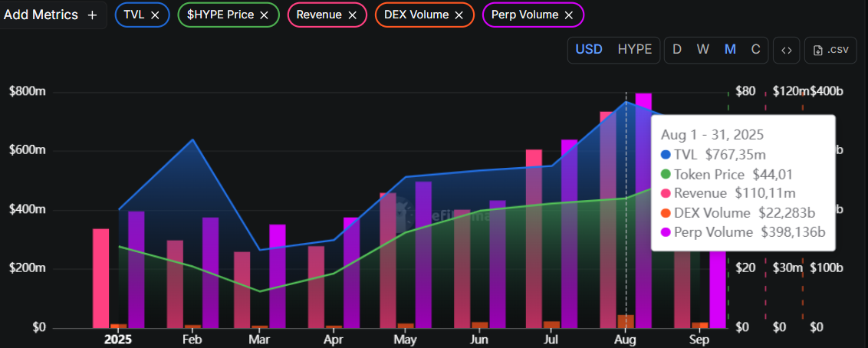Viewport: 868px width, 348px height.
Task: Remove the TVL metric chip
Action: click(156, 15)
